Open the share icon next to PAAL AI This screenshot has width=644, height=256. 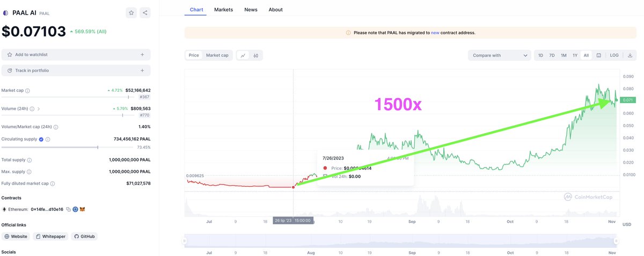pyautogui.click(x=145, y=13)
